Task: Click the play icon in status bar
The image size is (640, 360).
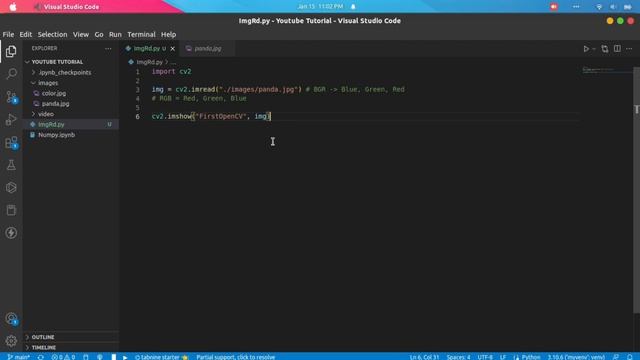Action: coord(125,357)
